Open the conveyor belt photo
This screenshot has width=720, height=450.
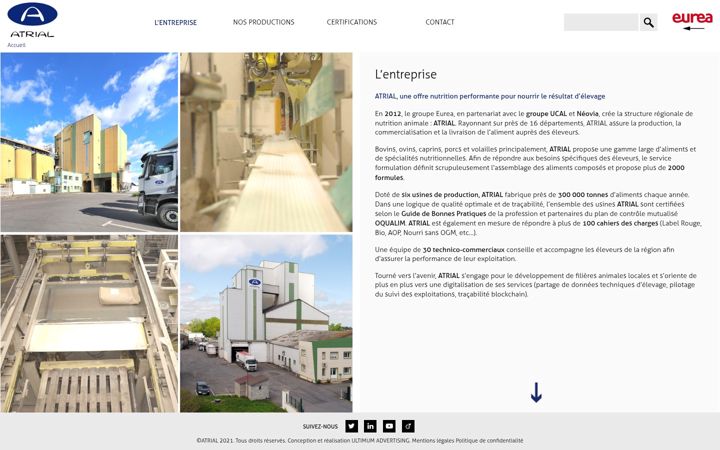(266, 142)
